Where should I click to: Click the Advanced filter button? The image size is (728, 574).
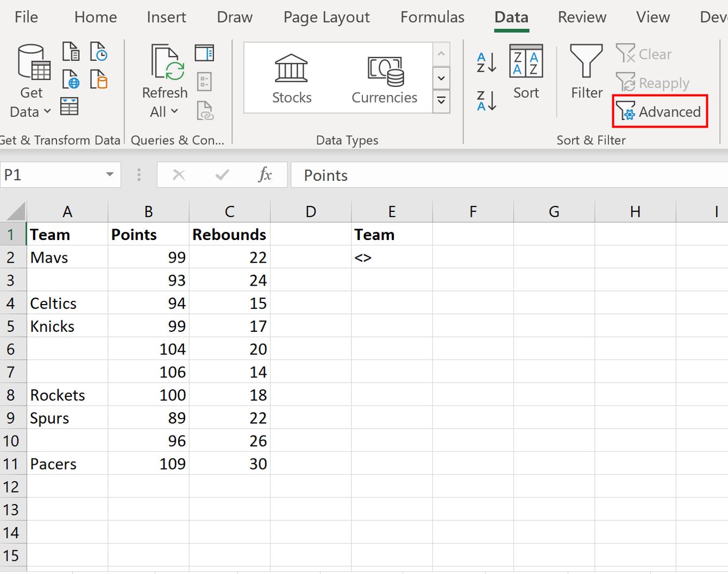pyautogui.click(x=660, y=112)
